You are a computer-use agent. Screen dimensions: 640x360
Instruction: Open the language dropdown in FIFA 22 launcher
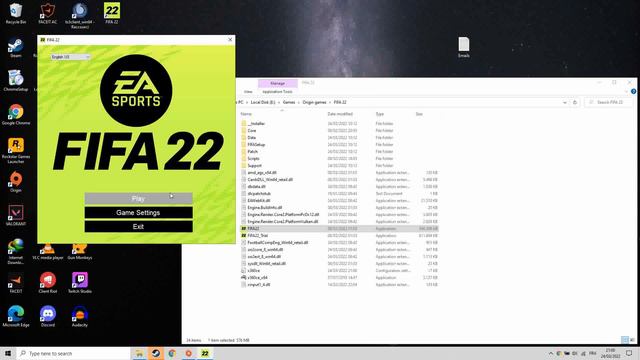[70, 57]
